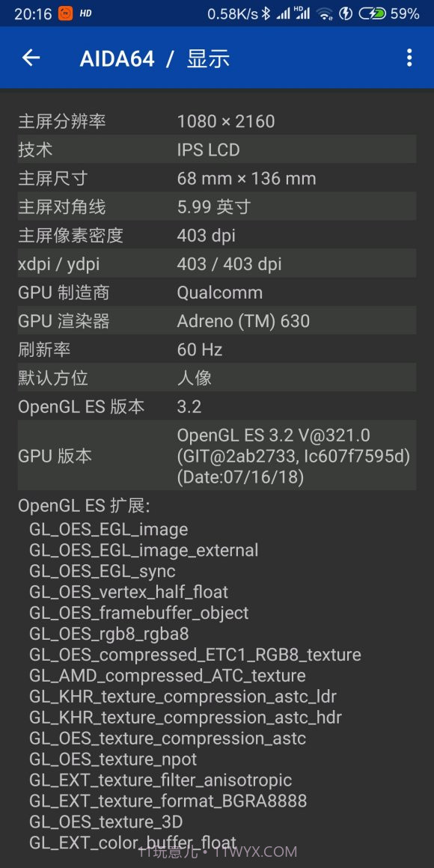Select the OpenGL ES 版本 row
Viewport: 434px width, 868px height.
point(217,406)
